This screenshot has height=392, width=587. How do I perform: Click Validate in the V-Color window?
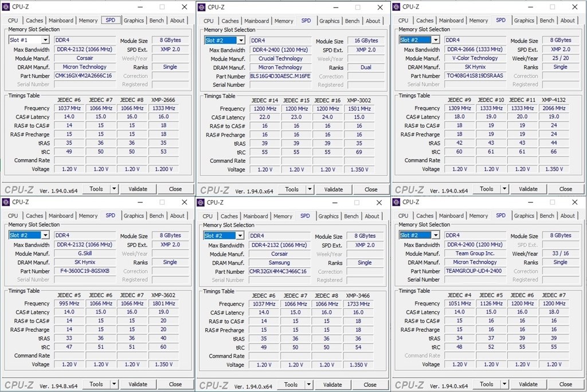pyautogui.click(x=528, y=189)
